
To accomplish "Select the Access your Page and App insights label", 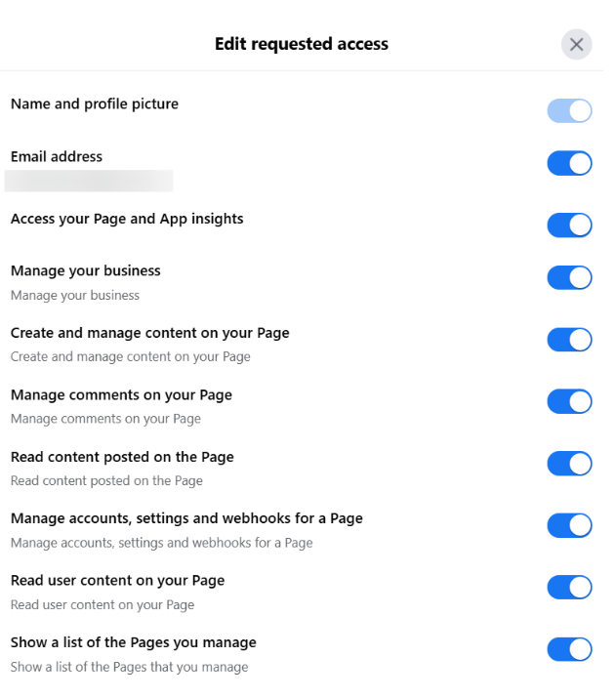I will point(127,219).
